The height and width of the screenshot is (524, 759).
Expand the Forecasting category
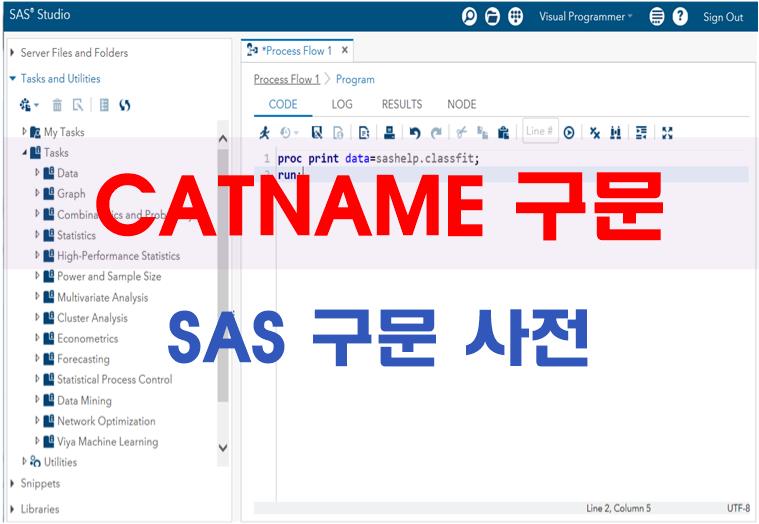[x=37, y=359]
